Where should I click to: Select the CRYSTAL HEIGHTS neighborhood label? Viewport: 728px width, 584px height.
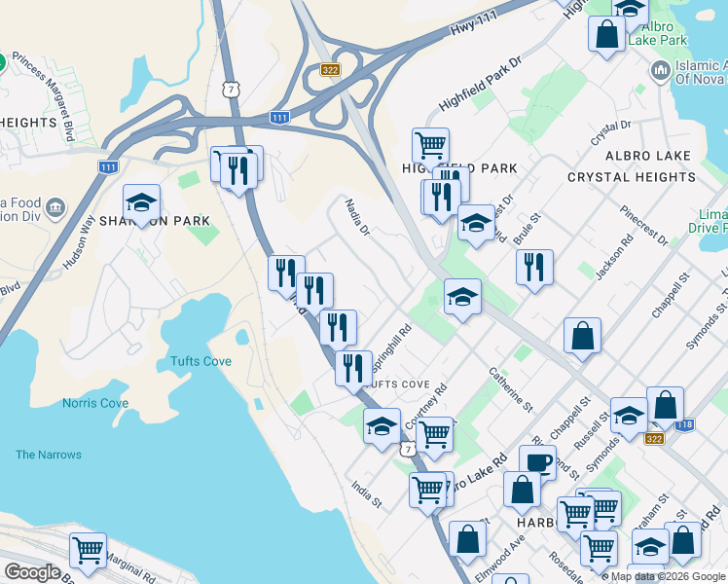[x=632, y=177]
